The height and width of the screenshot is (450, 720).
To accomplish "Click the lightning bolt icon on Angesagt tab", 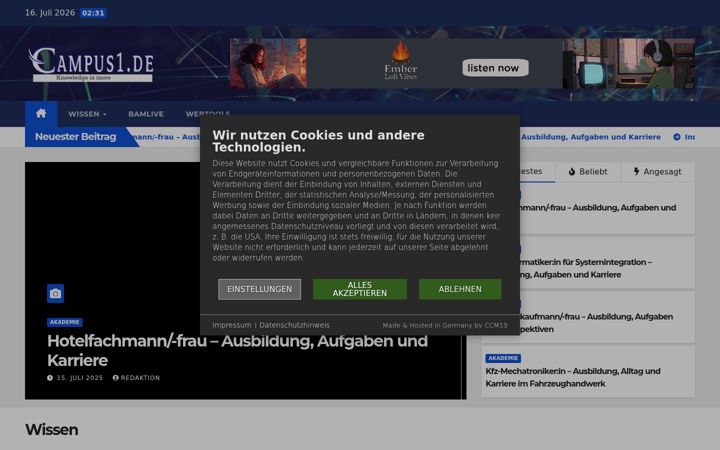I will coord(636,171).
